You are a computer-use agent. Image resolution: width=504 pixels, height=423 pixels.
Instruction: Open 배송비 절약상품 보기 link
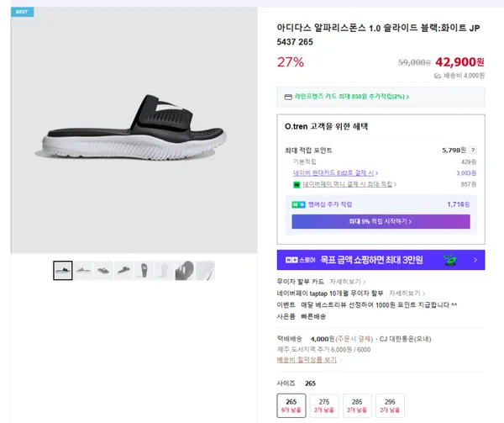coord(307,360)
